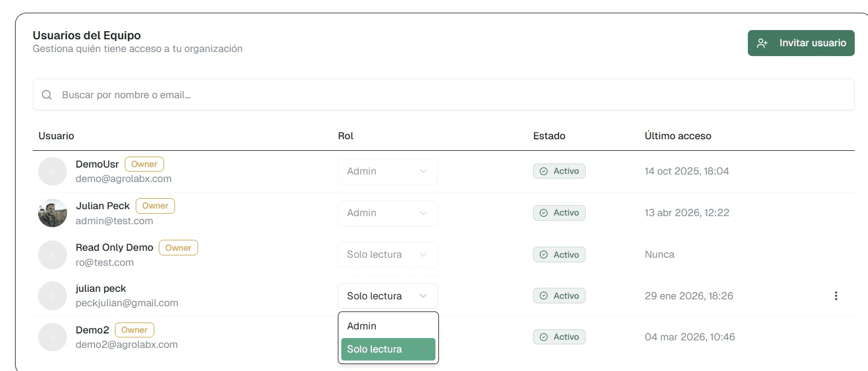
Task: Click the magnifier icon in search bar
Action: click(x=47, y=95)
